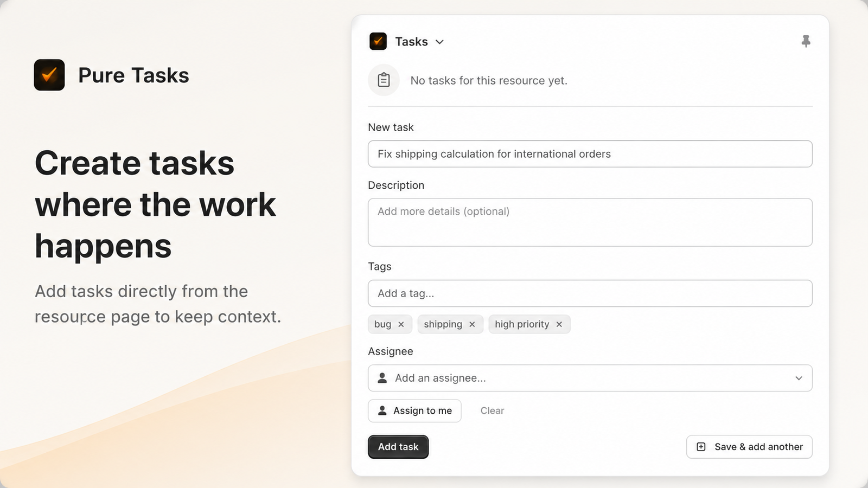Image resolution: width=868 pixels, height=488 pixels.
Task: Remove the bug tag
Action: pos(401,324)
